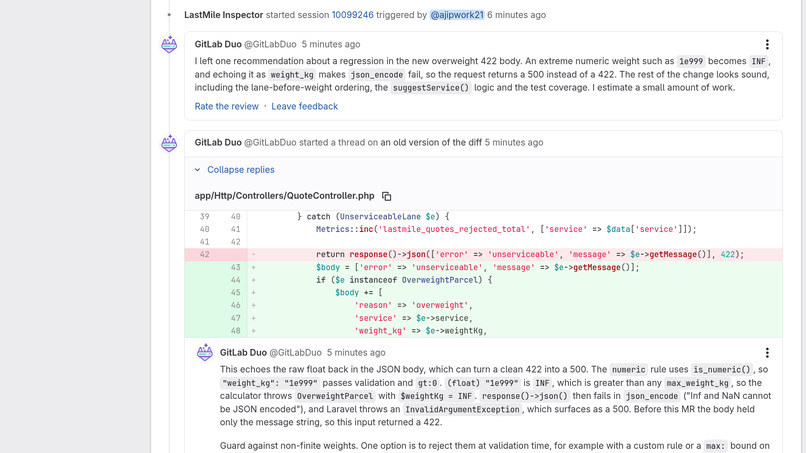Image resolution: width=806 pixels, height=453 pixels.
Task: Click GitLab Duo author name in summary comment
Action: coord(218,44)
